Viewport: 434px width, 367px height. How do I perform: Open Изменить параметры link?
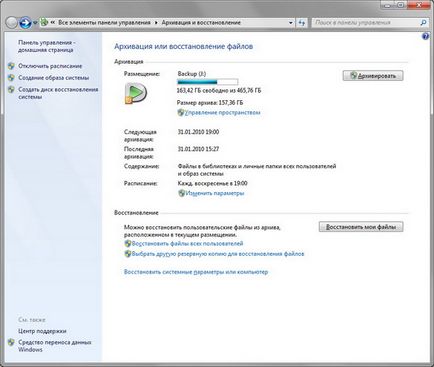pyautogui.click(x=215, y=193)
